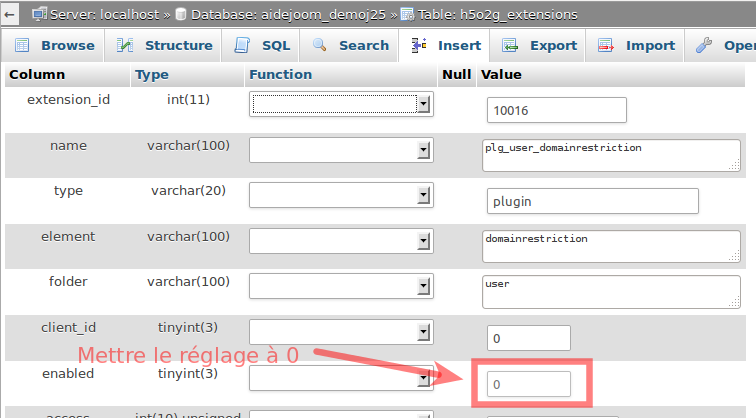Click the extension_id value field
Screen dimensions: 756x418
point(556,110)
